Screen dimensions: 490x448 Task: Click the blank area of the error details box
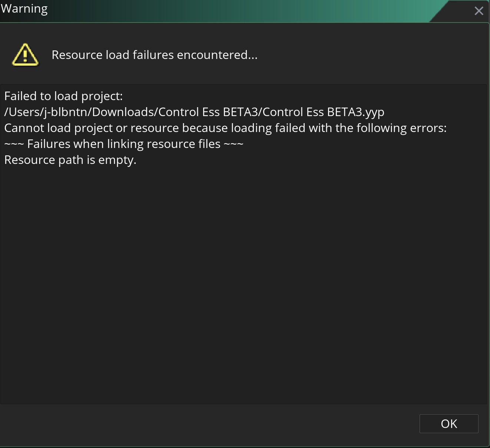coord(243,282)
